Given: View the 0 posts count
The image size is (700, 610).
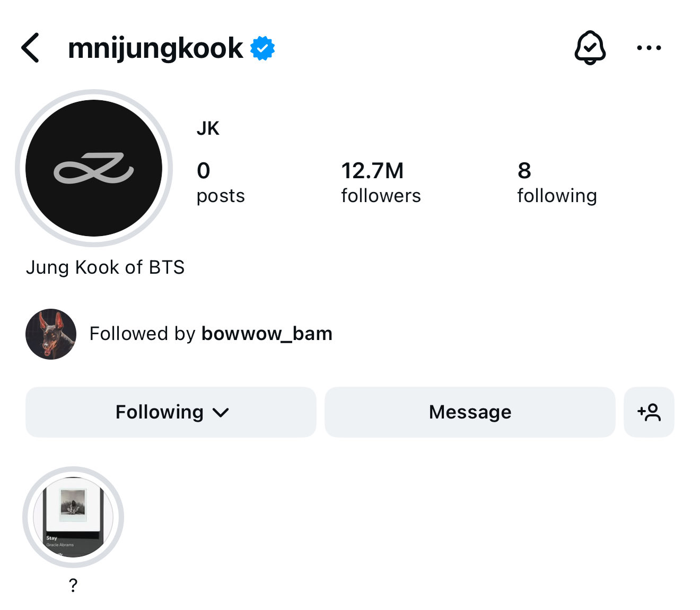Looking at the screenshot, I should [220, 182].
